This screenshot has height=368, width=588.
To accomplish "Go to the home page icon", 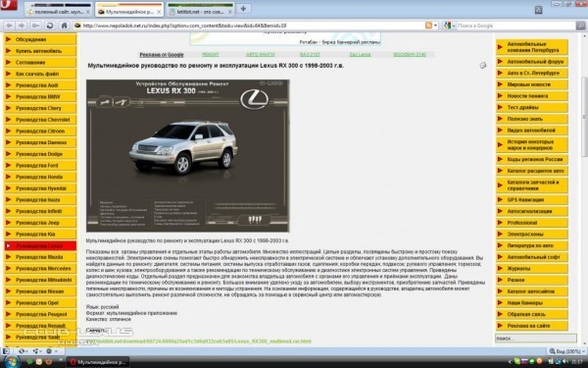I will click(x=64, y=26).
